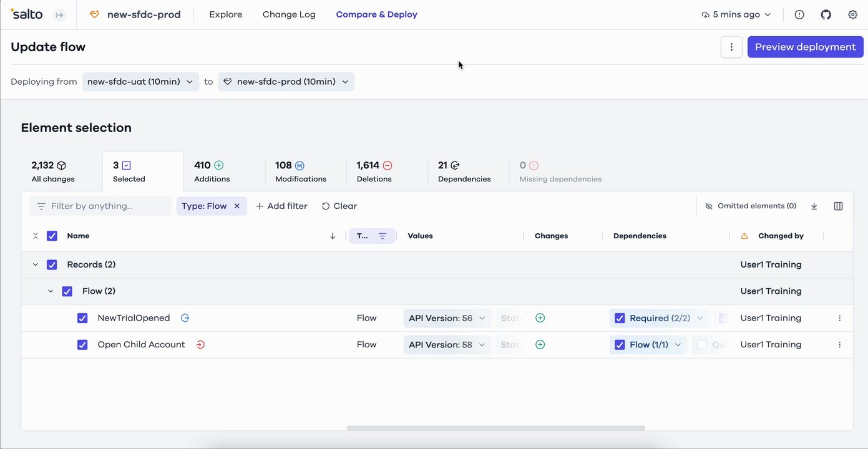Screen dimensions: 868x449
Task: Sort by Name using the arrow icon
Action: pyautogui.click(x=333, y=236)
